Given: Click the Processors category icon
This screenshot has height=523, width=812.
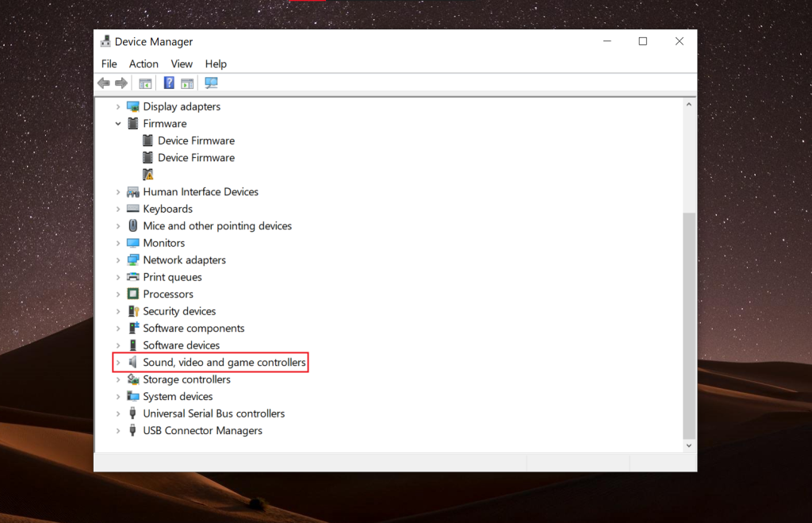Looking at the screenshot, I should click(134, 294).
